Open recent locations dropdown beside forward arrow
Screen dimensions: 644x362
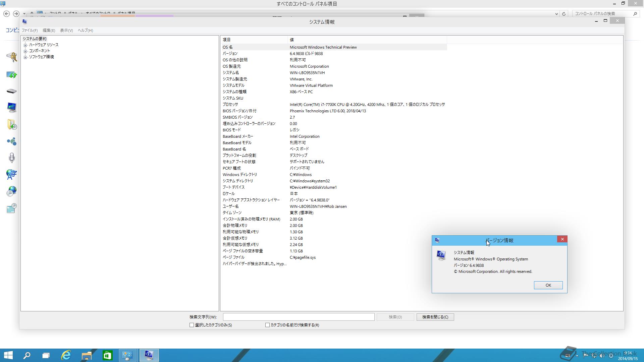click(x=24, y=14)
